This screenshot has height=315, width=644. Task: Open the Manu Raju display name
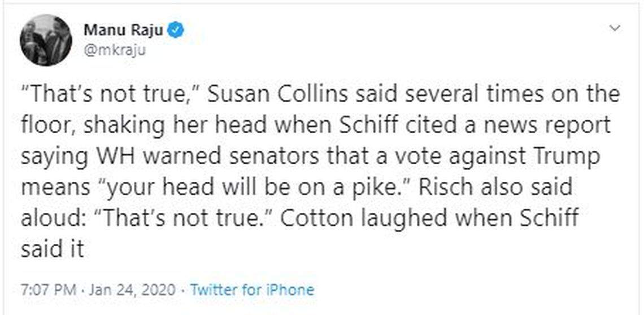click(123, 30)
